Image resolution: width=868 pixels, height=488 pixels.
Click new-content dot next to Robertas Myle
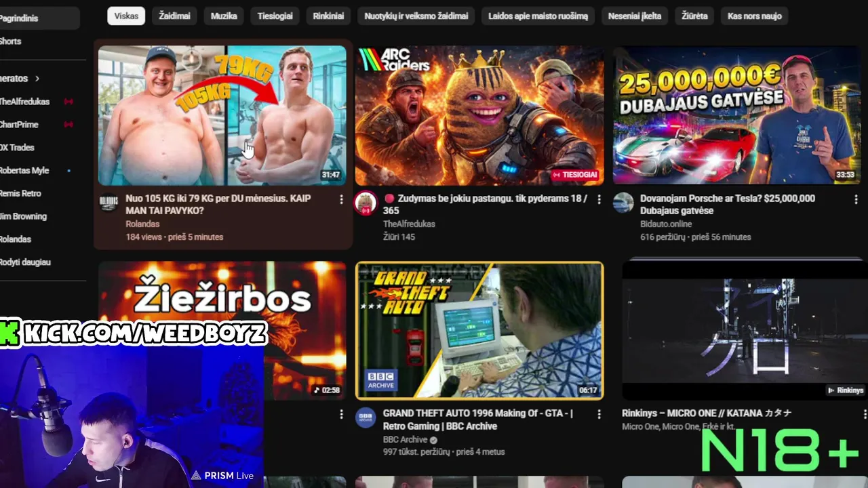68,171
